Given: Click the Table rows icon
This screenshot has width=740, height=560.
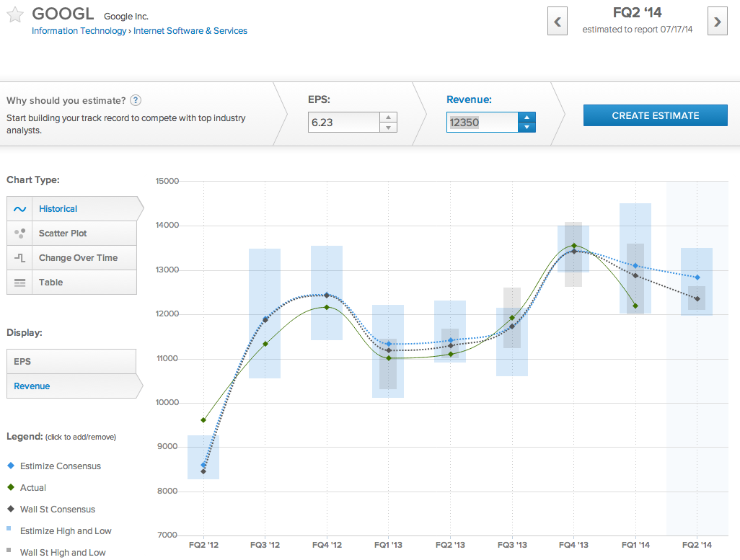Looking at the screenshot, I should coord(19,283).
